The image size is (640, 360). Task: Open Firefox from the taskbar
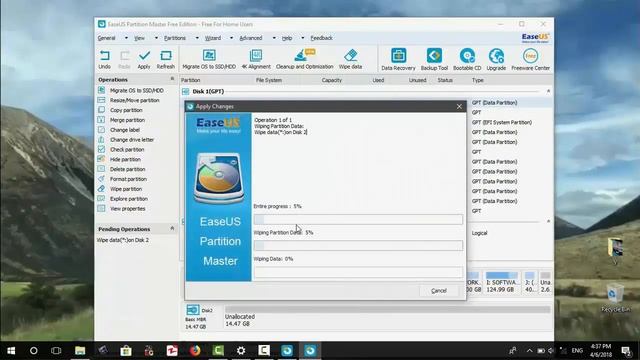pos(195,351)
